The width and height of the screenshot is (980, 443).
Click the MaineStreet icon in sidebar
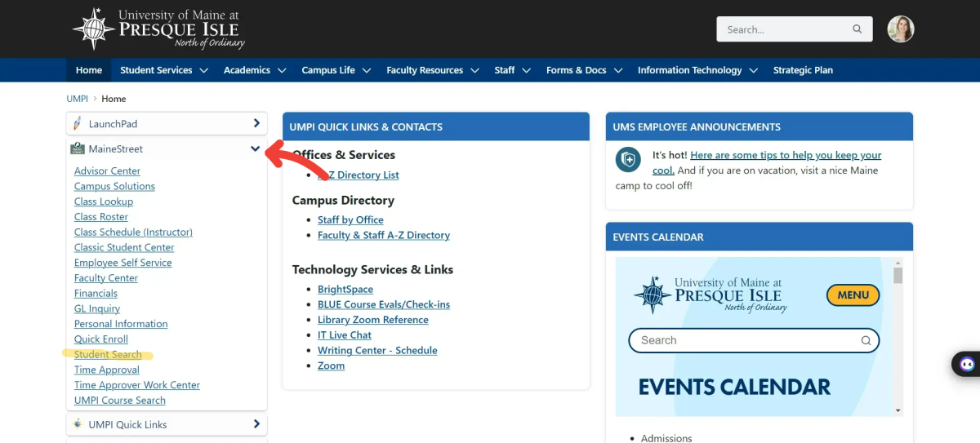click(x=78, y=148)
